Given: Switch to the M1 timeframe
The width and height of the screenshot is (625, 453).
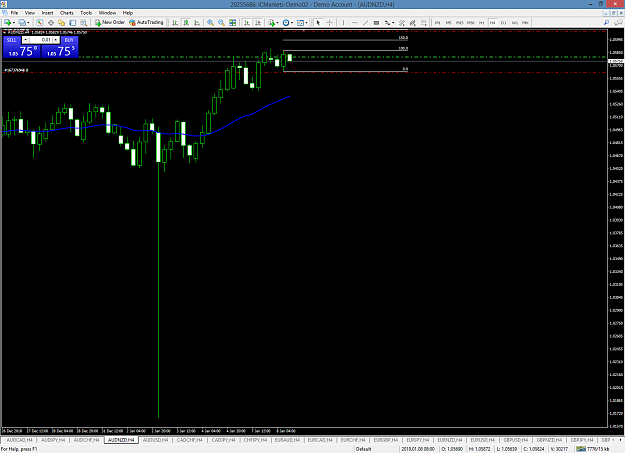Looking at the screenshot, I should pos(438,23).
